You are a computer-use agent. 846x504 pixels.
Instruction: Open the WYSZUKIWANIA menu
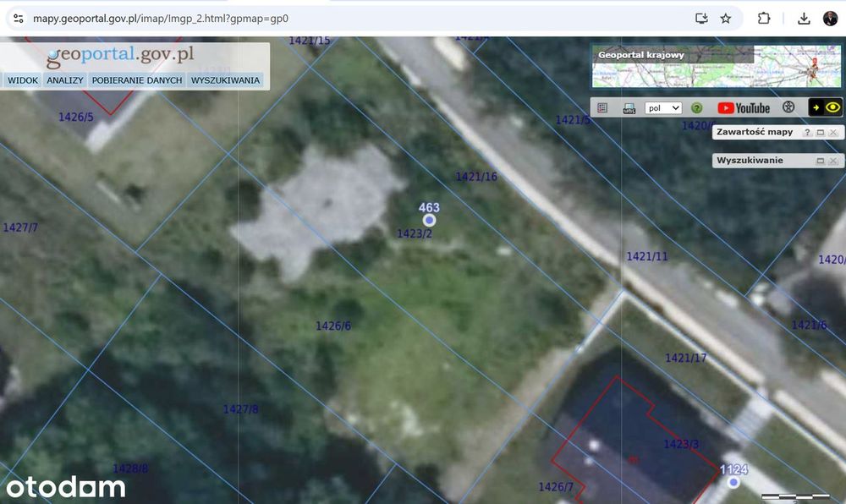[x=225, y=80]
